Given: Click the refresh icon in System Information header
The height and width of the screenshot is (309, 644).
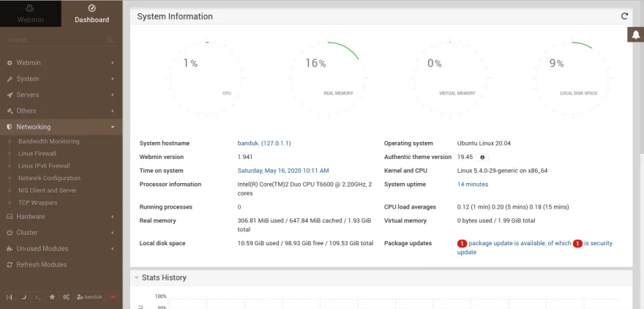Looking at the screenshot, I should point(624,16).
